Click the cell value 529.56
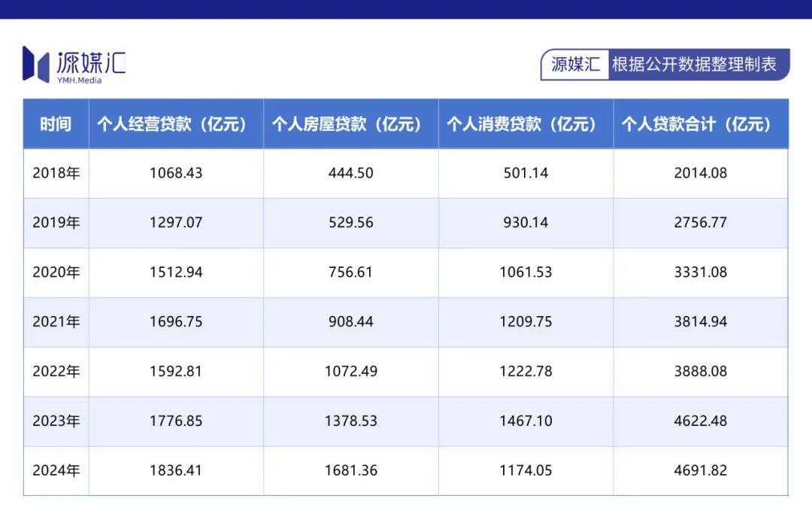Image resolution: width=812 pixels, height=523 pixels. point(351,223)
